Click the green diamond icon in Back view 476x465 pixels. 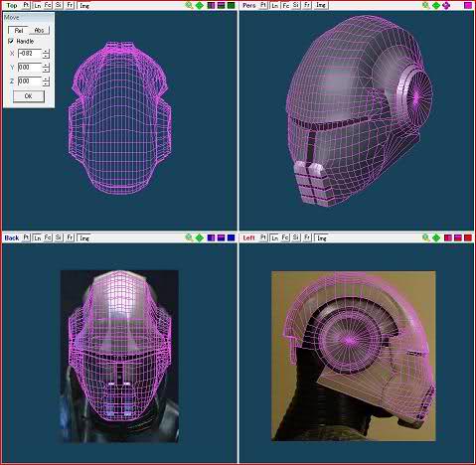pyautogui.click(x=200, y=237)
